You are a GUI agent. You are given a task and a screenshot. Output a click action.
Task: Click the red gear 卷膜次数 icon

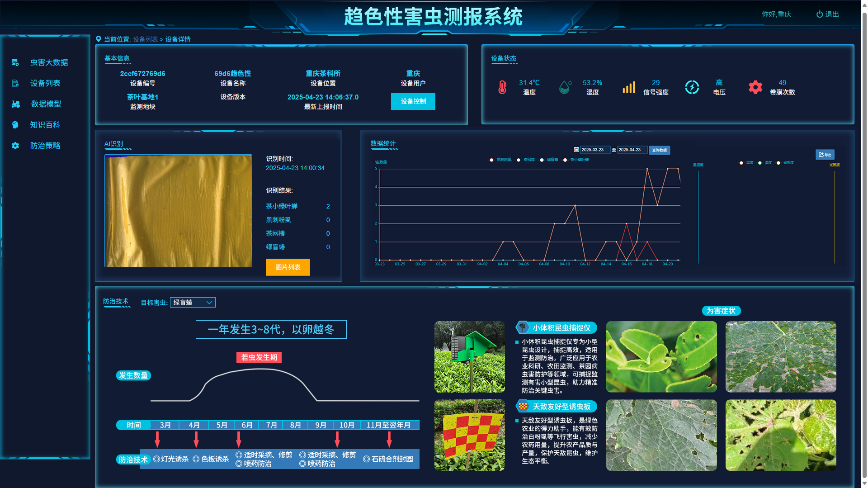point(755,87)
